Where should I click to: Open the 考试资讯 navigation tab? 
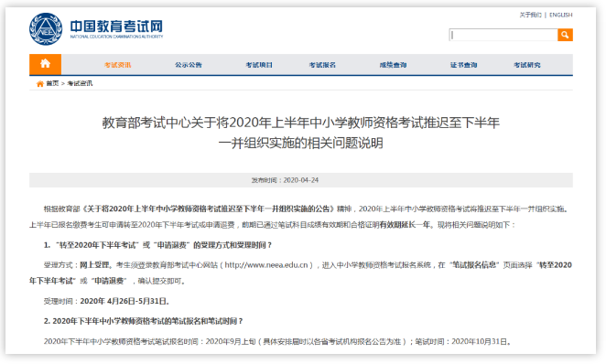117,65
